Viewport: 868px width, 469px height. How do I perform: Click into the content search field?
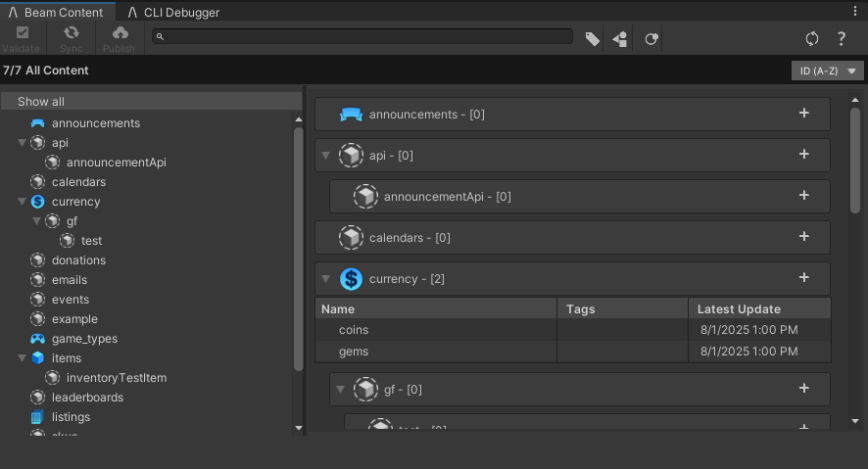point(362,36)
